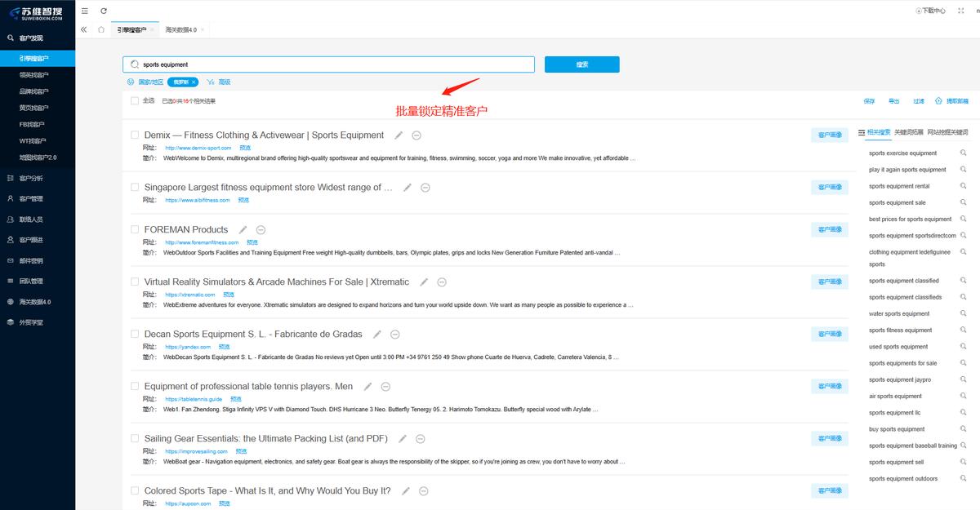This screenshot has width=980, height=510.
Task: Click the 'sports equipment' search input field
Action: 335,64
